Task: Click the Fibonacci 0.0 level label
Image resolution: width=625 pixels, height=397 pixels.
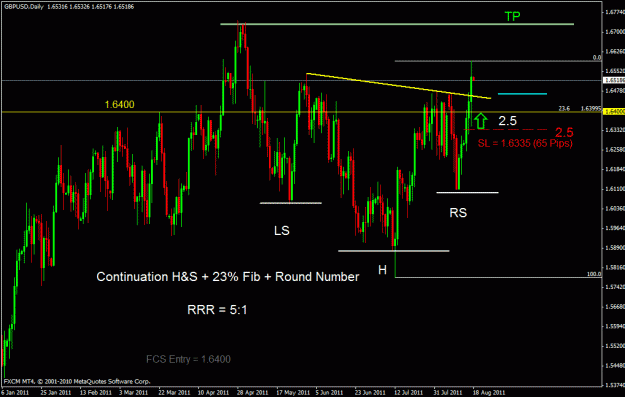Action: 597,58
